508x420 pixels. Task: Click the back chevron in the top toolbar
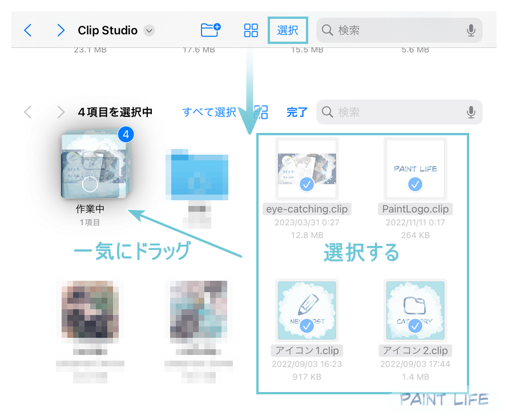(x=27, y=30)
